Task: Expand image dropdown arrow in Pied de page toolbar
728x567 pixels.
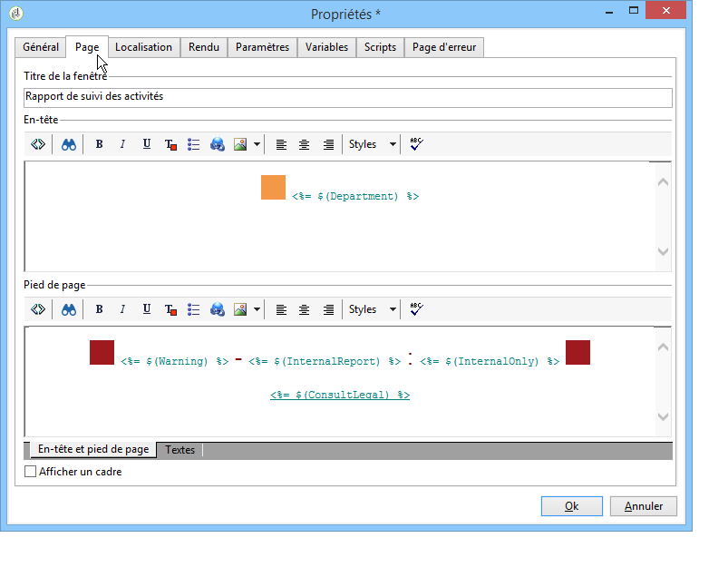Action: (x=257, y=309)
